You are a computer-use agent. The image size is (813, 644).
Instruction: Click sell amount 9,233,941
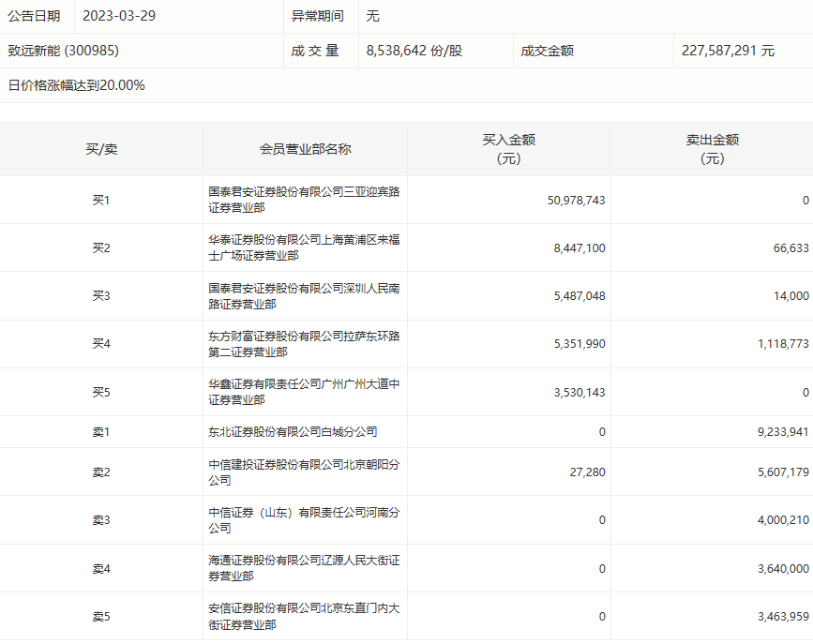point(783,432)
